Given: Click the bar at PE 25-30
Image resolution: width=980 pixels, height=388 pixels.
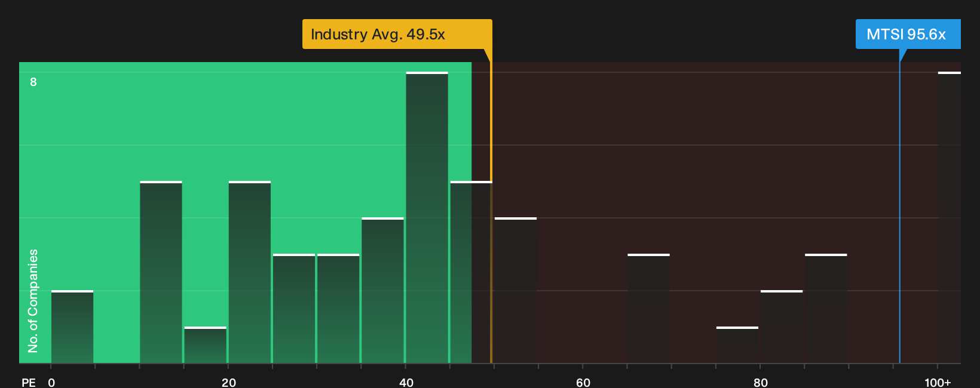Looking at the screenshot, I should (x=294, y=309).
